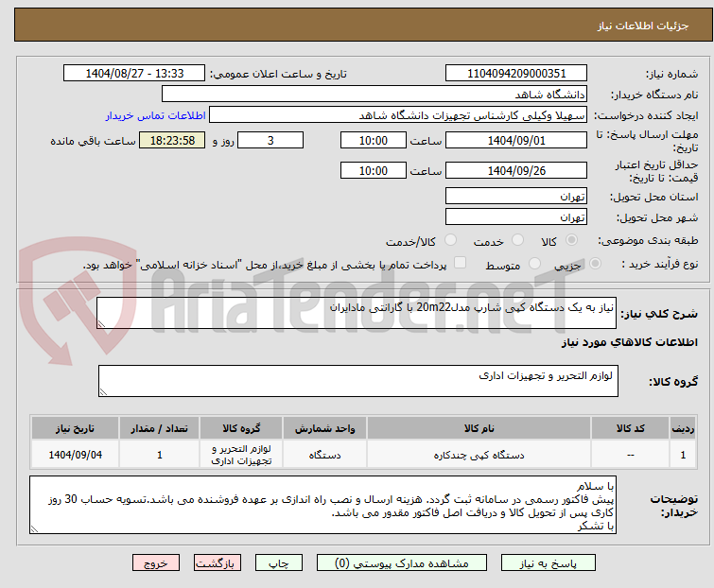The width and height of the screenshot is (714, 588).
Task: Click the توضیحات خریدار notes textarea
Action: tap(322, 505)
